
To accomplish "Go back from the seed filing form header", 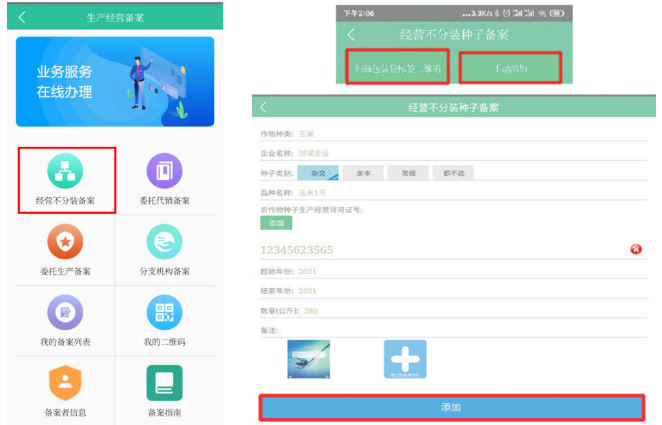I will click(x=263, y=106).
